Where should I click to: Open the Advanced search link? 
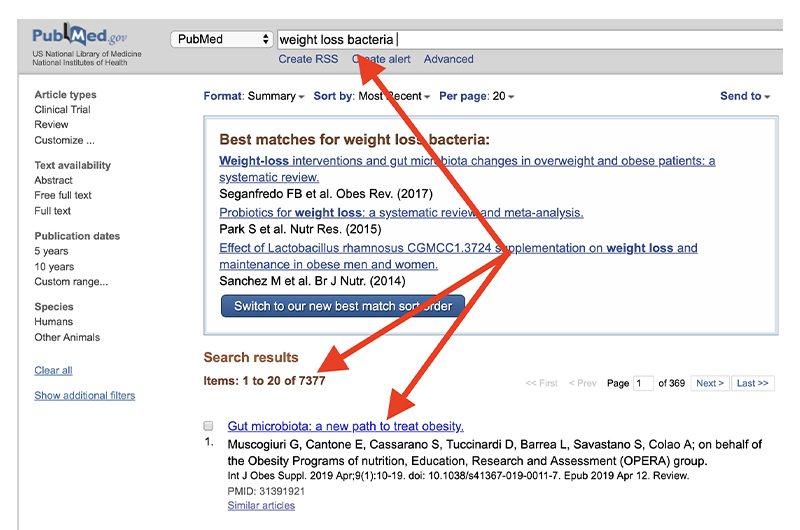pos(448,59)
